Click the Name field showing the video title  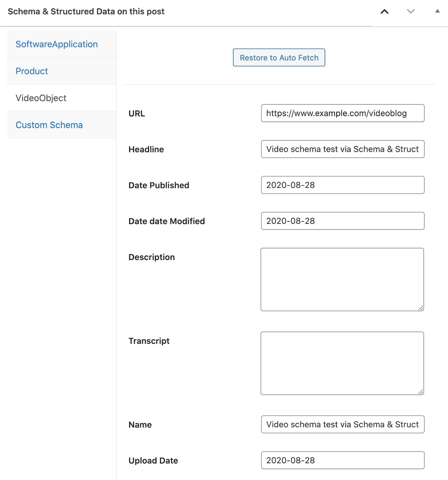[x=342, y=424]
